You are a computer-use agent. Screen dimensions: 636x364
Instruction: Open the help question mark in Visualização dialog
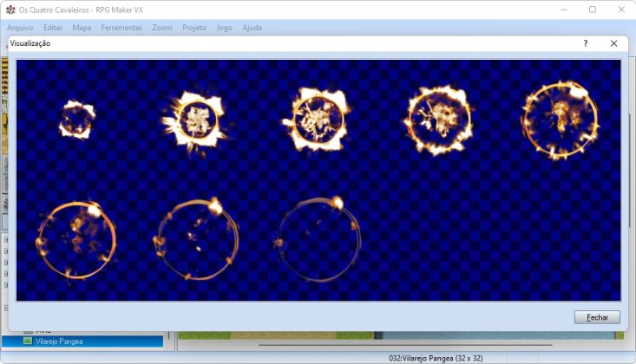586,43
